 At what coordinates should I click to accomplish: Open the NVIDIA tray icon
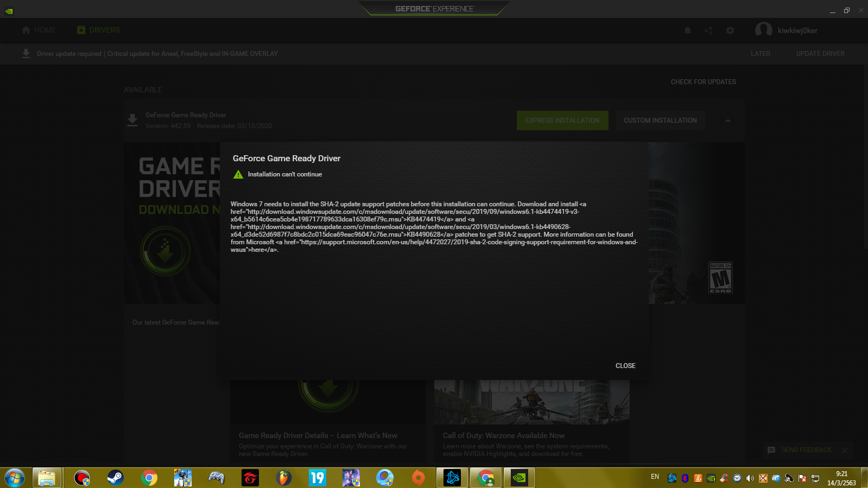[711, 478]
